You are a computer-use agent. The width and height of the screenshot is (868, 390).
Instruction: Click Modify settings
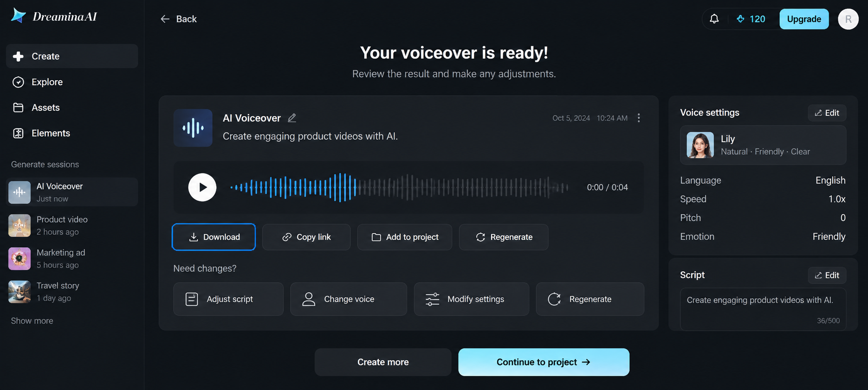point(472,299)
